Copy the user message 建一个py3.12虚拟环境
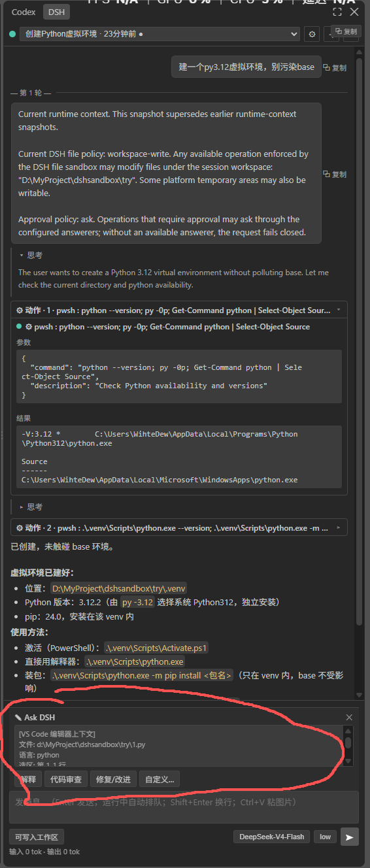 point(335,67)
